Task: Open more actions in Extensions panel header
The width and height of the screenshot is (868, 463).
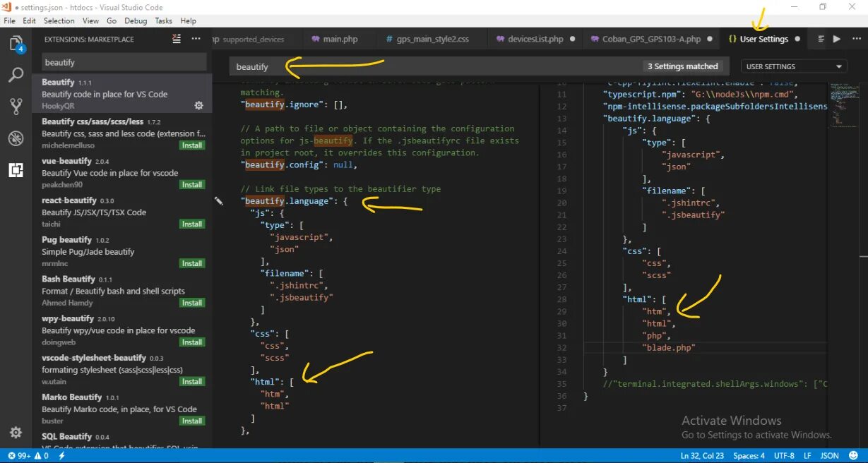Action: click(x=196, y=40)
